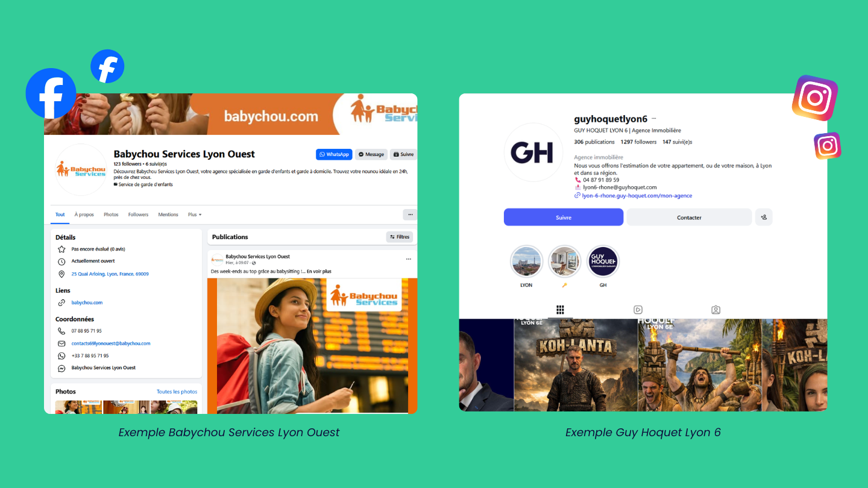
Task: Open the key emoji story highlight
Action: [565, 261]
